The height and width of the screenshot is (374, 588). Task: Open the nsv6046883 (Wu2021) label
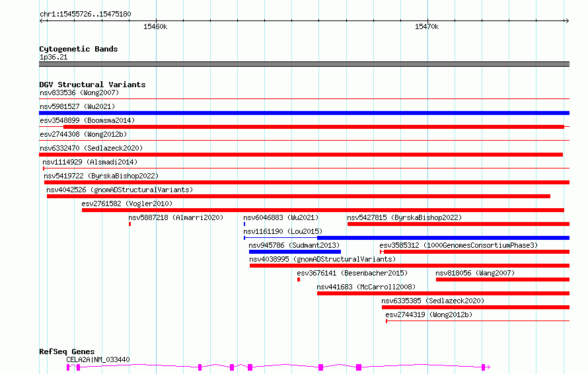click(281, 217)
